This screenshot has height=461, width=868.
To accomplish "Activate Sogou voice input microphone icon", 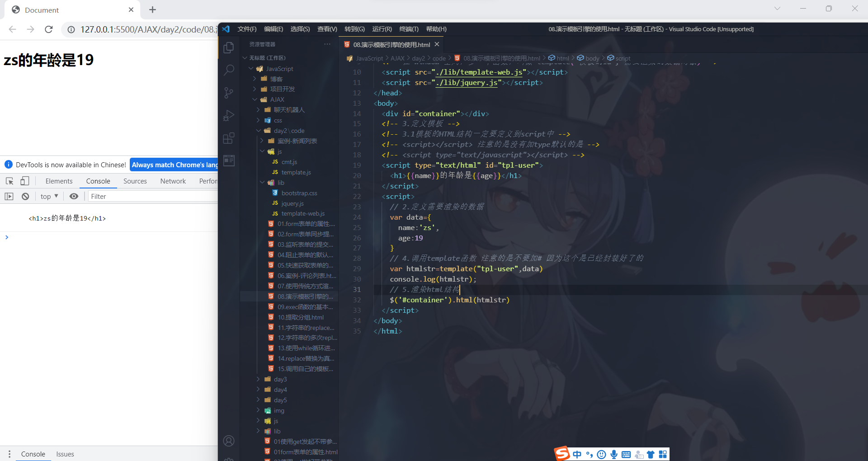I will tap(613, 454).
